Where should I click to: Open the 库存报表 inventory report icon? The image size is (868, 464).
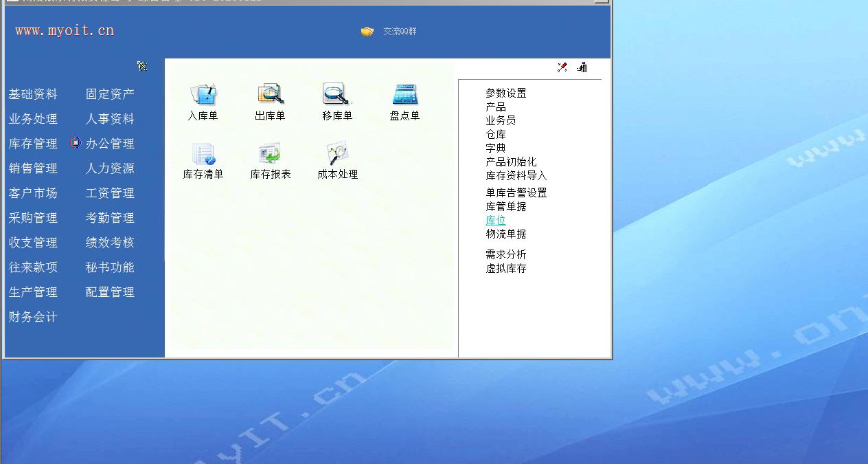coord(270,154)
